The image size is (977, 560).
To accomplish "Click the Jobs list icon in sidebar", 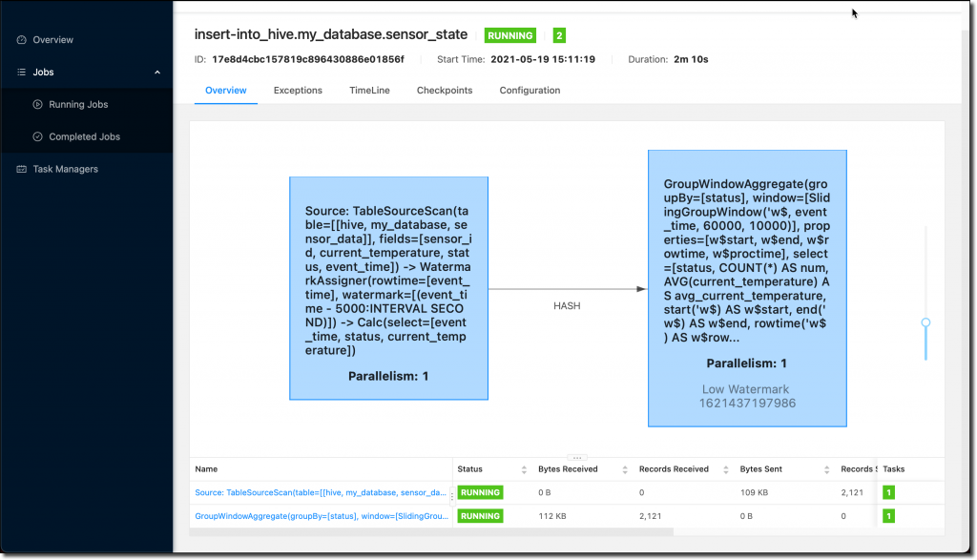I will 21,72.
